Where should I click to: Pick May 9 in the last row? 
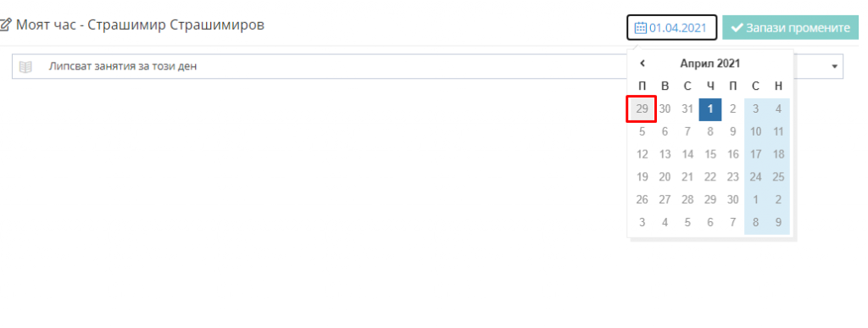(x=778, y=222)
